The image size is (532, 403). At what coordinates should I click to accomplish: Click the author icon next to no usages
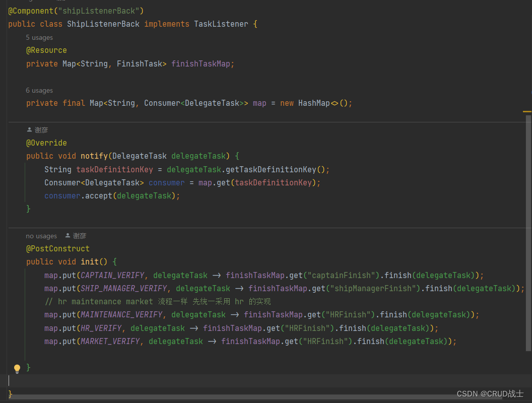click(x=68, y=235)
